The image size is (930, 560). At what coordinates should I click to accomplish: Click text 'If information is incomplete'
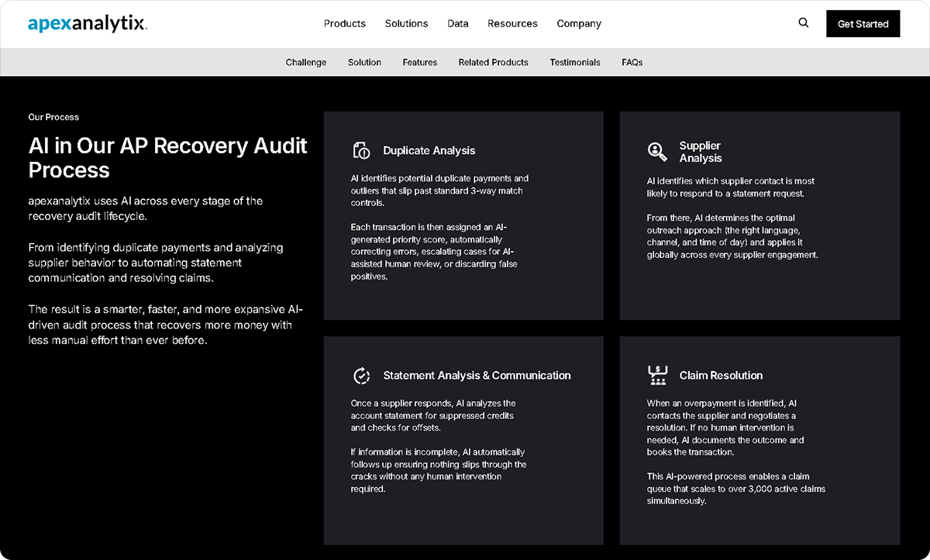(x=439, y=470)
